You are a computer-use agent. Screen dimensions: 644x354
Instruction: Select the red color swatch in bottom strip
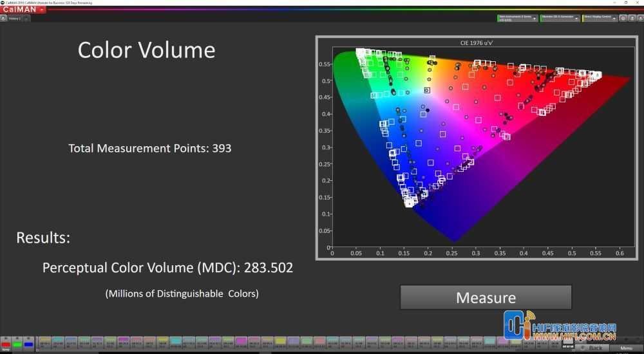coord(6,344)
